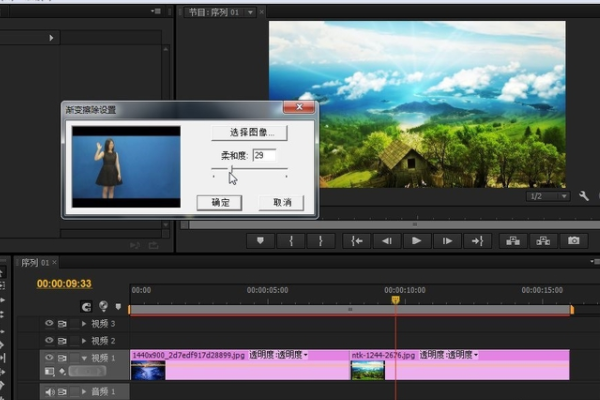Screen dimensions: 600x400
Task: Click set display style icon on 视频 1
Action: (49, 371)
